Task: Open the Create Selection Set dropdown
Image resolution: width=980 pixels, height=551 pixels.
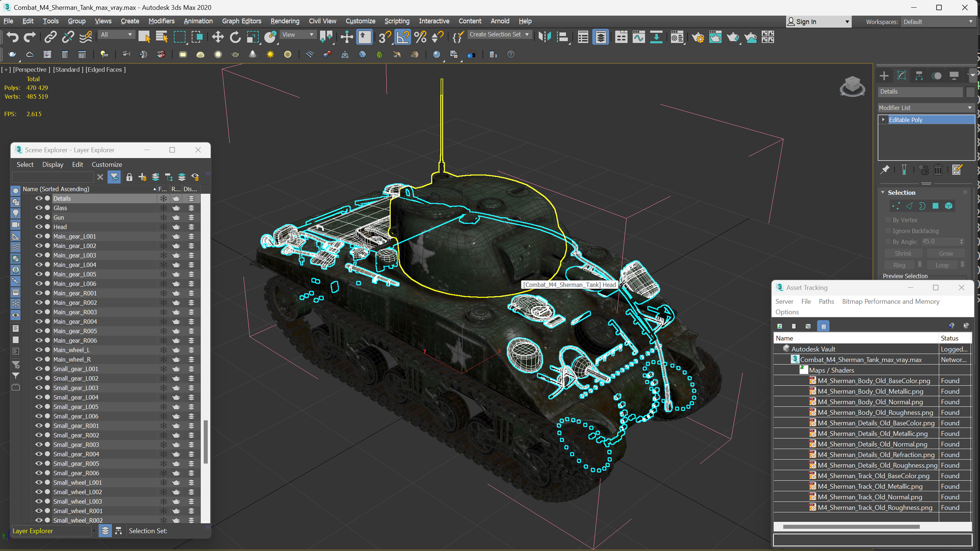Action: [x=499, y=35]
